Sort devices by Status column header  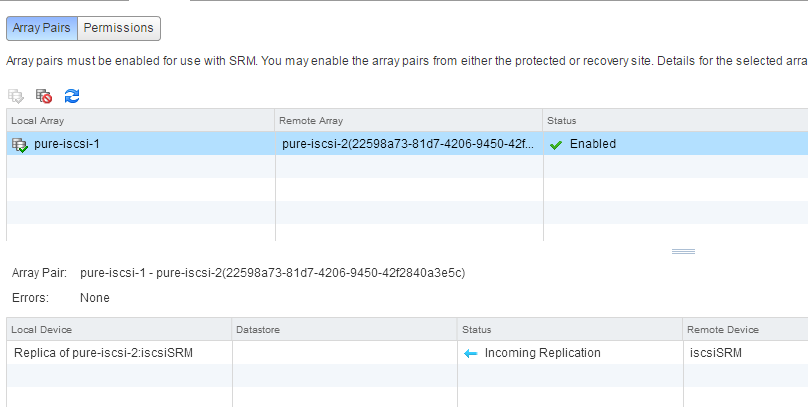tap(570, 330)
